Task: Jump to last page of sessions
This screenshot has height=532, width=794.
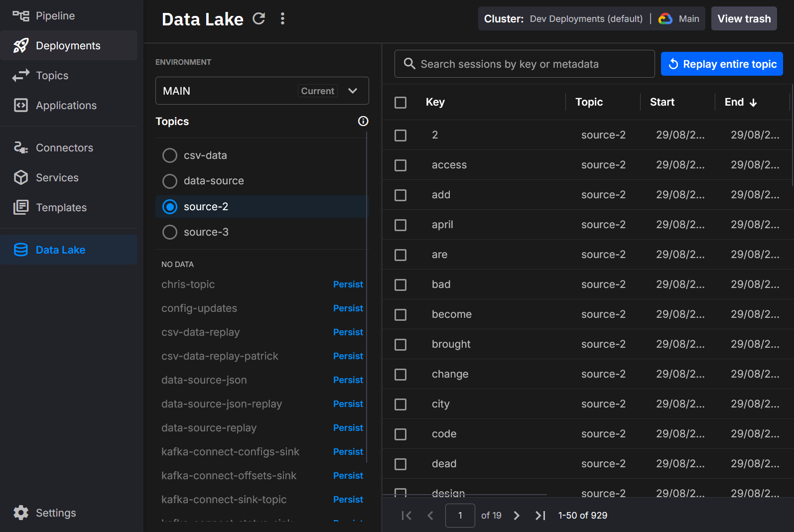Action: (x=540, y=516)
